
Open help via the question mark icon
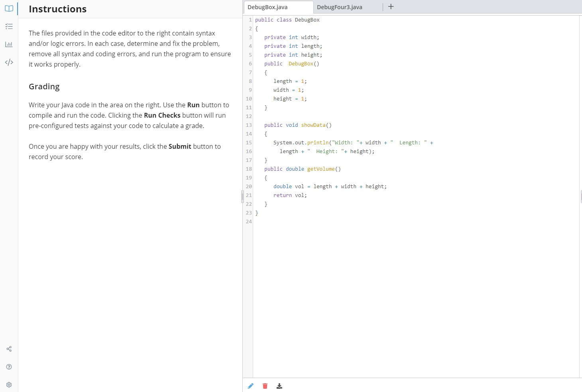click(9, 366)
